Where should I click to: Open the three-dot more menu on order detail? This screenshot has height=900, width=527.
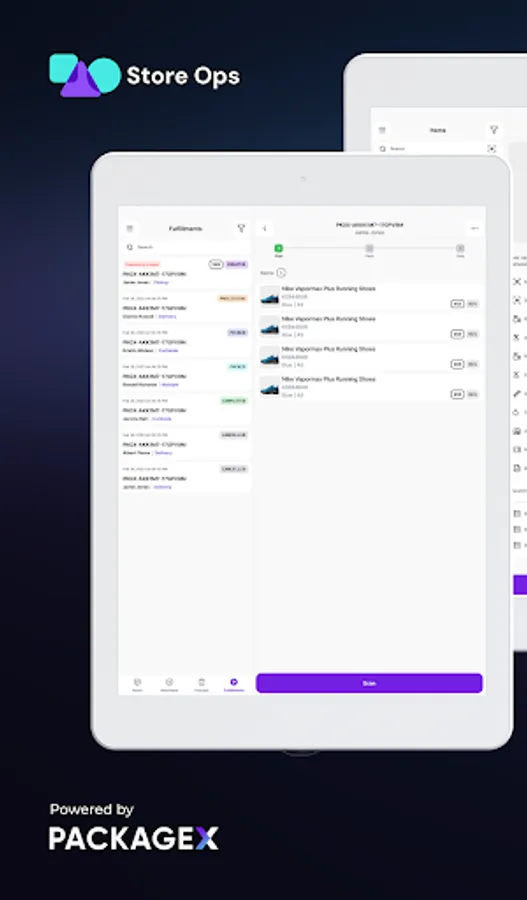coord(475,228)
